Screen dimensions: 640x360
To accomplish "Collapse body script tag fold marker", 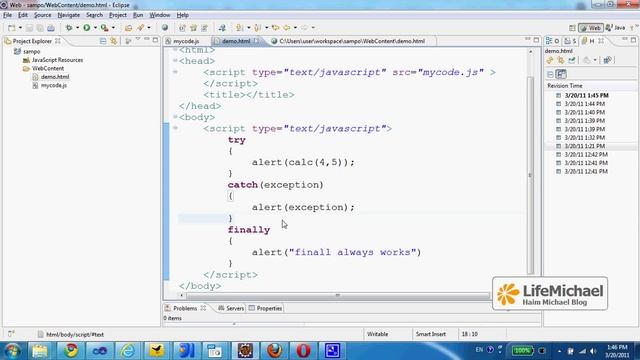I will click(x=175, y=128).
